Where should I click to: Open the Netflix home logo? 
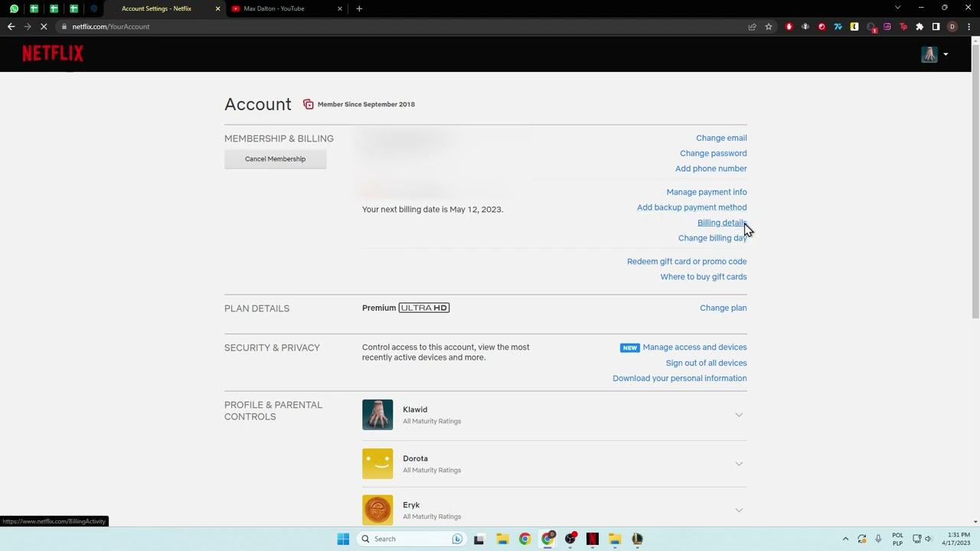[52, 53]
